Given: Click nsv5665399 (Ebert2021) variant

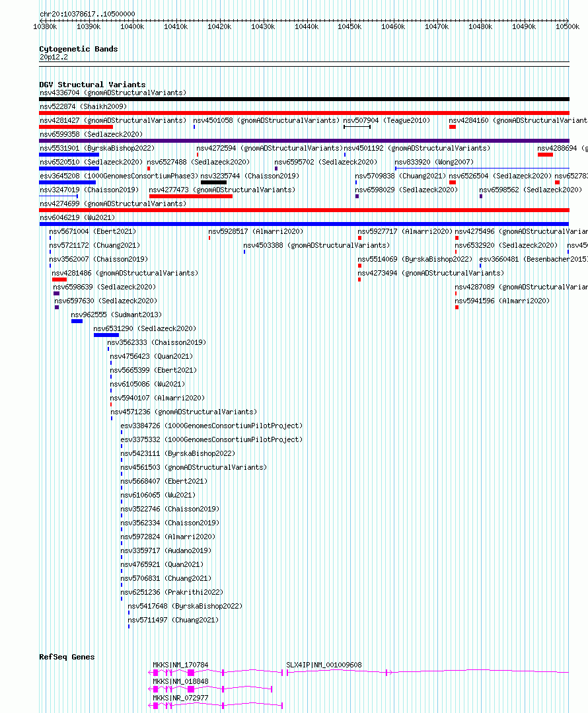Looking at the screenshot, I should [x=153, y=370].
